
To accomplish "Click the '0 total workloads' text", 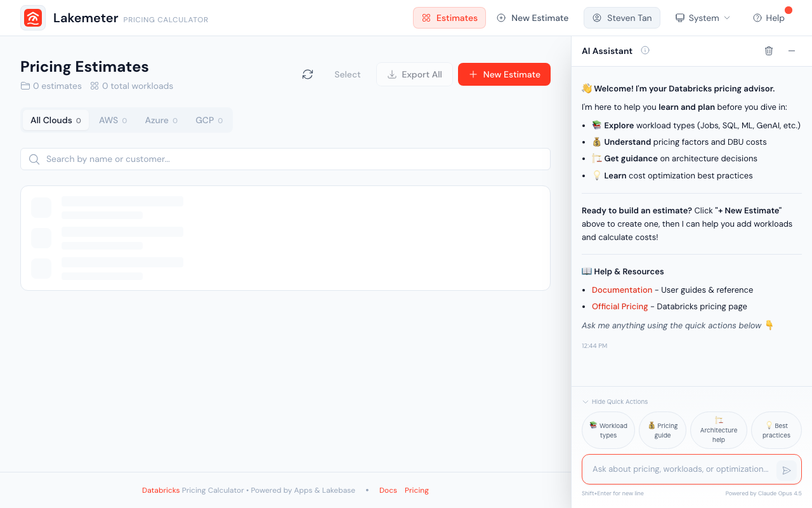I will (x=138, y=86).
